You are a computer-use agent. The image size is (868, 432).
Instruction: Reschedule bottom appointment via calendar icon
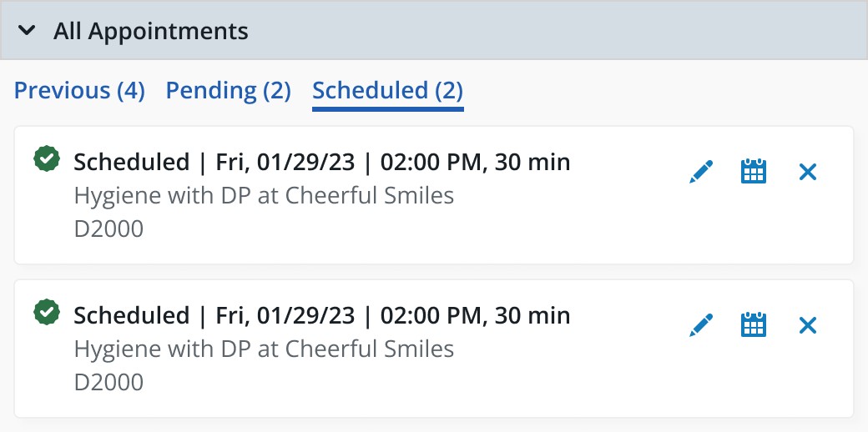click(754, 325)
